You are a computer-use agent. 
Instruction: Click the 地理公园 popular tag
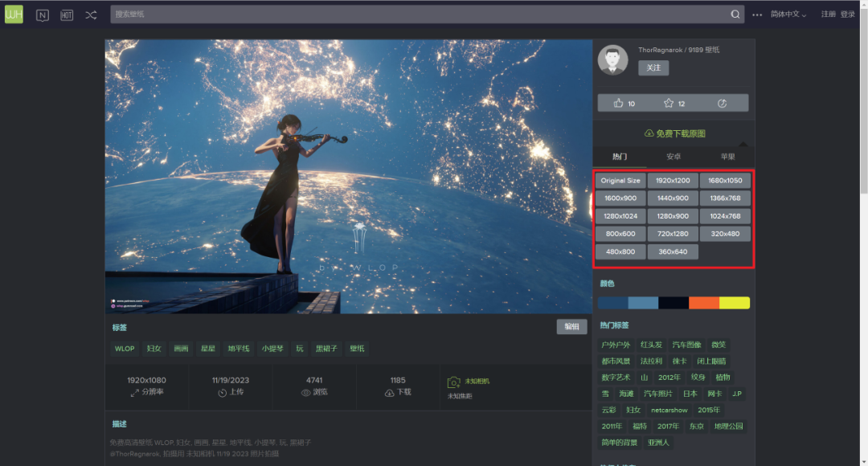click(728, 426)
